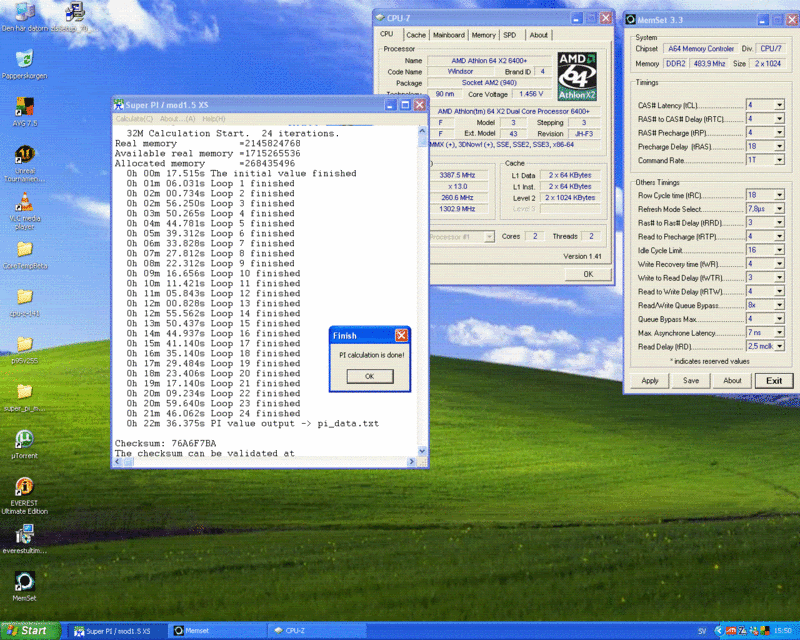Viewport: 800px width, 640px height.
Task: Click the A64 Memory Controler chipset field
Action: pyautogui.click(x=701, y=48)
